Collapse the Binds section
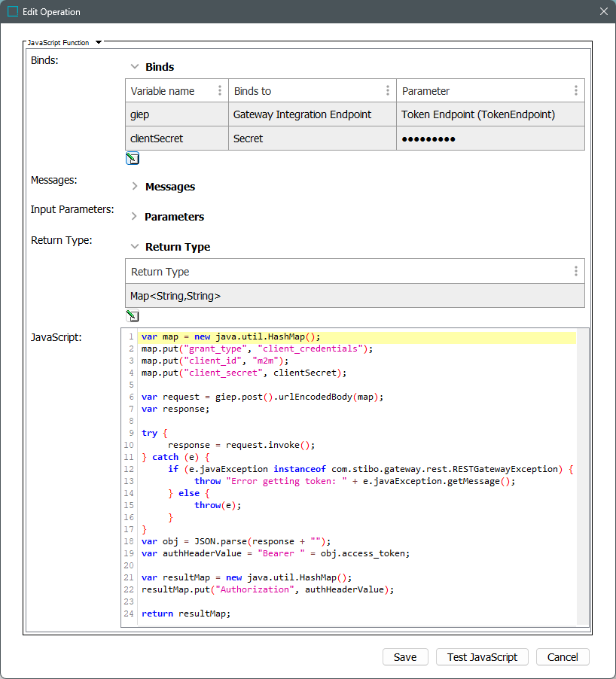 [135, 67]
